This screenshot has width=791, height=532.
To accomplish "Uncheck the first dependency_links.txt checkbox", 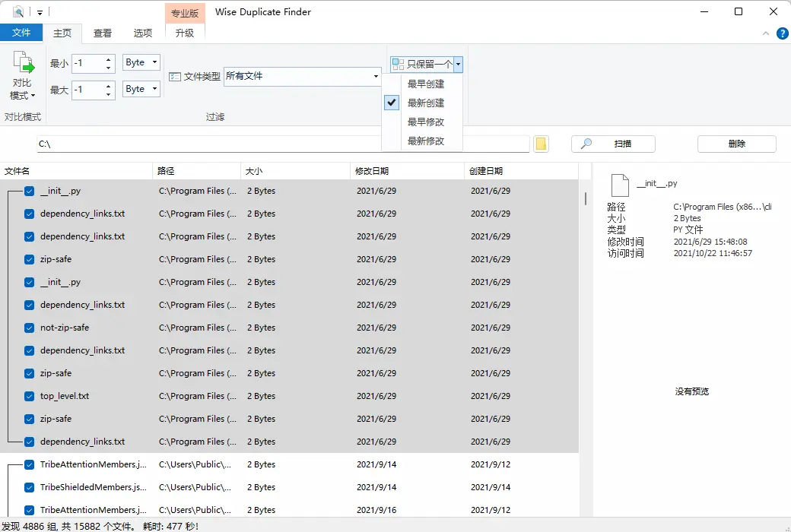I will tap(29, 214).
